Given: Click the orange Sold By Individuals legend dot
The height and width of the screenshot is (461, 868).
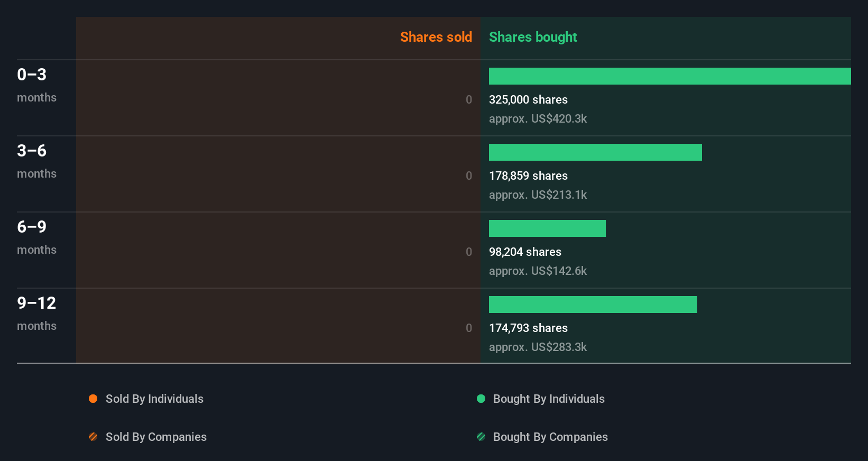Looking at the screenshot, I should click(x=93, y=399).
